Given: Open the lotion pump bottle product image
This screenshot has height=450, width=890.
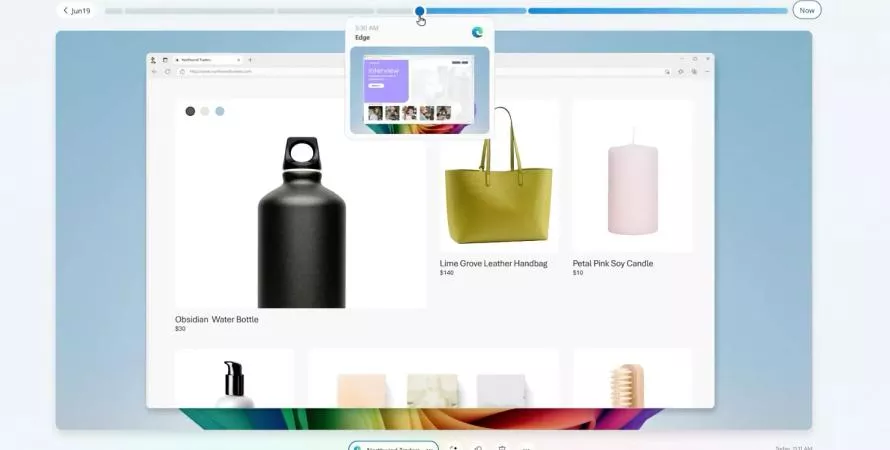Looking at the screenshot, I should click(x=234, y=378).
